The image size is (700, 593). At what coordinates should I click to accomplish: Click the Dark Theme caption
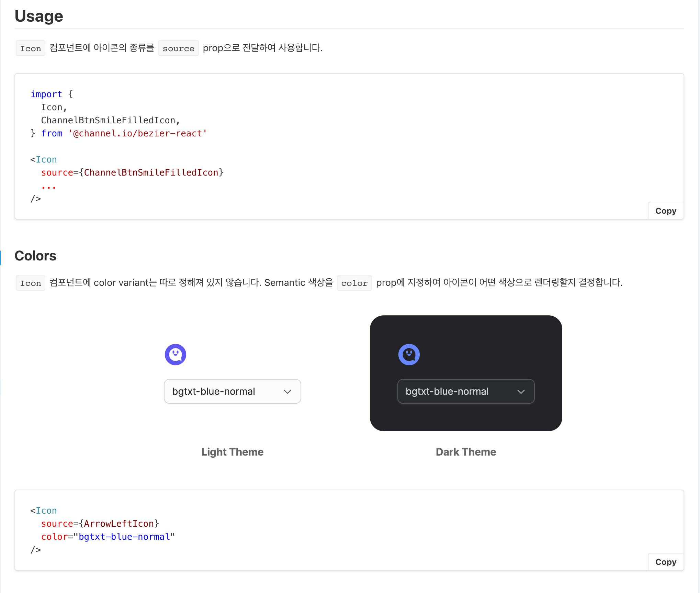pos(466,452)
